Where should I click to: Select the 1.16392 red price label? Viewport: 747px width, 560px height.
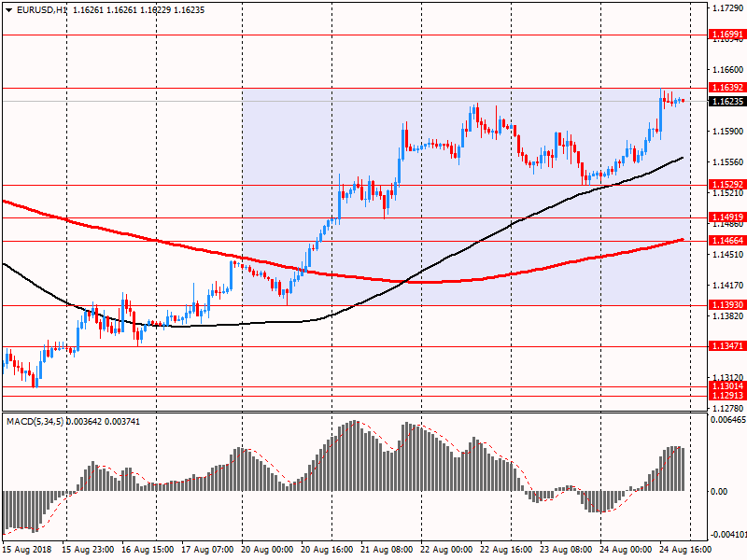point(727,87)
